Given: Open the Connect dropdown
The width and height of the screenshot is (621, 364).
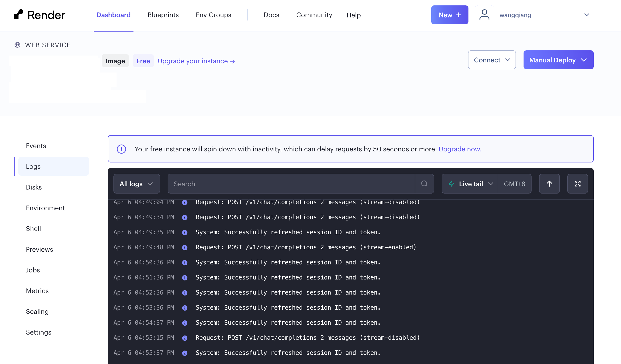Looking at the screenshot, I should click(x=492, y=60).
